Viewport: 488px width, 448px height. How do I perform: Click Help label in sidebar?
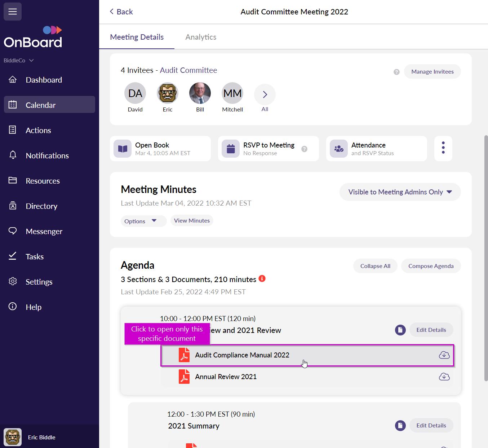click(x=34, y=307)
